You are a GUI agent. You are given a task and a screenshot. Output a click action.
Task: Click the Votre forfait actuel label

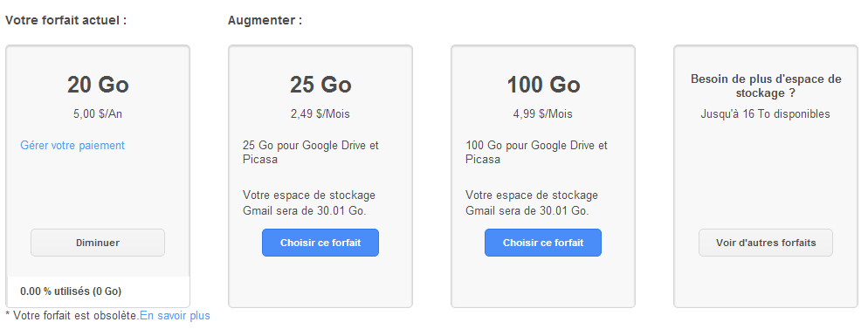65,21
